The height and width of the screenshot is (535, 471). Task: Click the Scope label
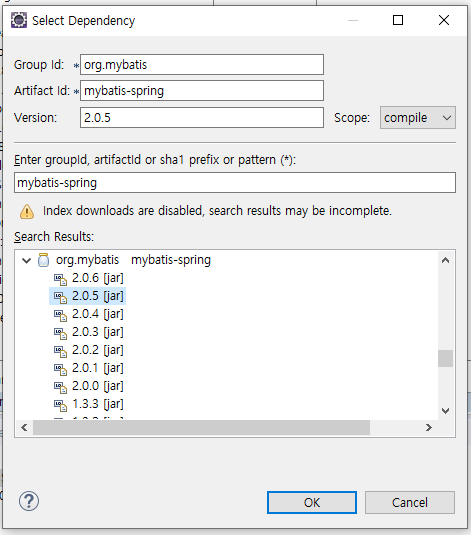352,118
